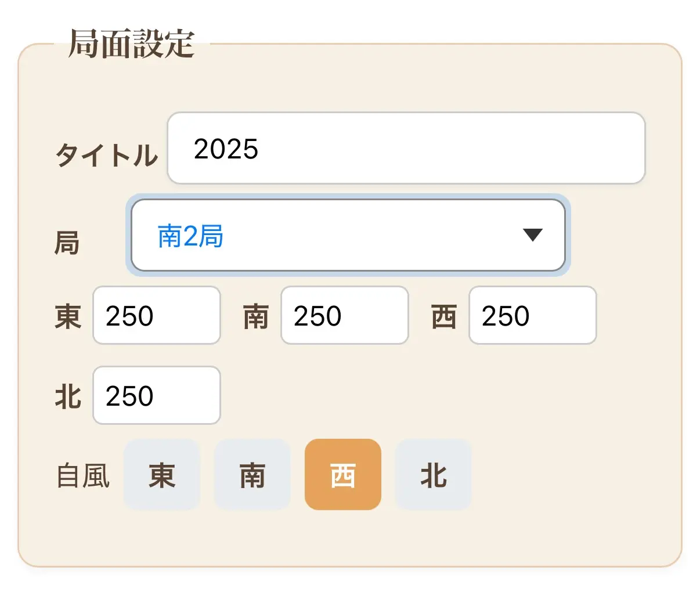Click the dropdown arrow next to 南2局
This screenshot has height=603, width=700.
tap(532, 236)
